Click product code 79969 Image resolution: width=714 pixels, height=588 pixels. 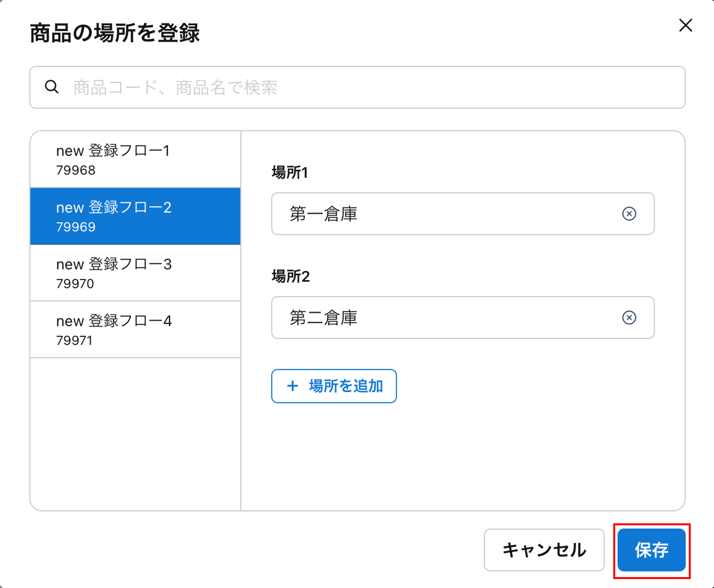[76, 227]
